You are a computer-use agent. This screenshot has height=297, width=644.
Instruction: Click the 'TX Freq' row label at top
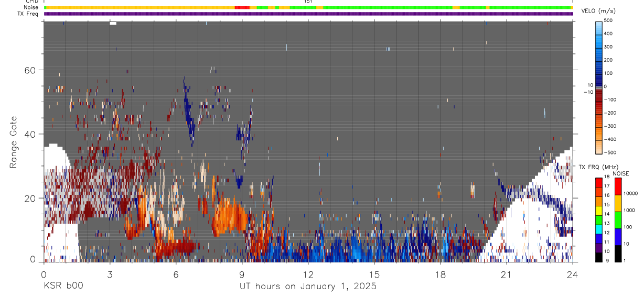click(x=28, y=14)
